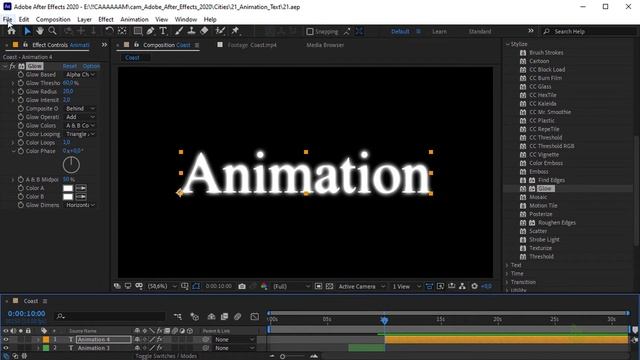This screenshot has width=640, height=360.
Task: Select the Brush tool
Action: click(x=179, y=31)
